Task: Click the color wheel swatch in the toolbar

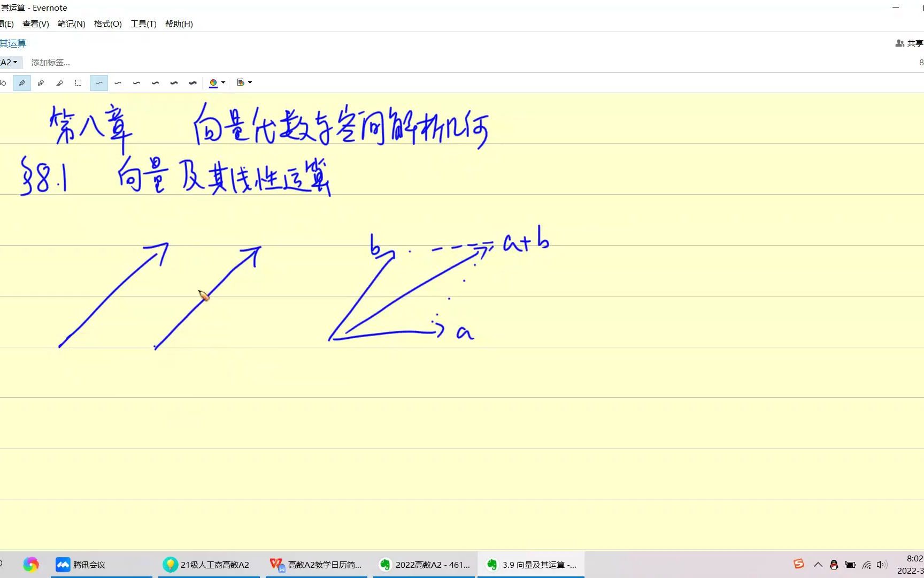Action: (x=213, y=82)
